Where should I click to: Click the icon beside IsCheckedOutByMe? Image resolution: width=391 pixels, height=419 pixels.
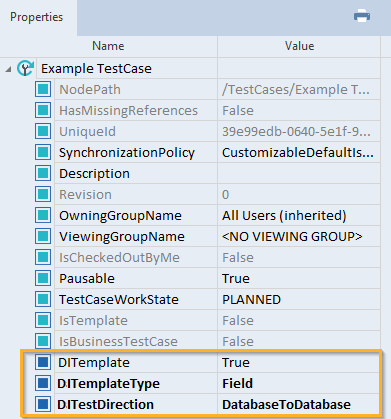point(43,257)
